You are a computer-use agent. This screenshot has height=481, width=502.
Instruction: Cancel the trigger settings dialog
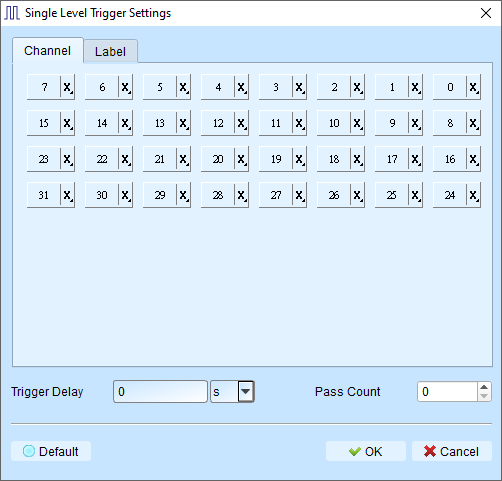(x=452, y=451)
